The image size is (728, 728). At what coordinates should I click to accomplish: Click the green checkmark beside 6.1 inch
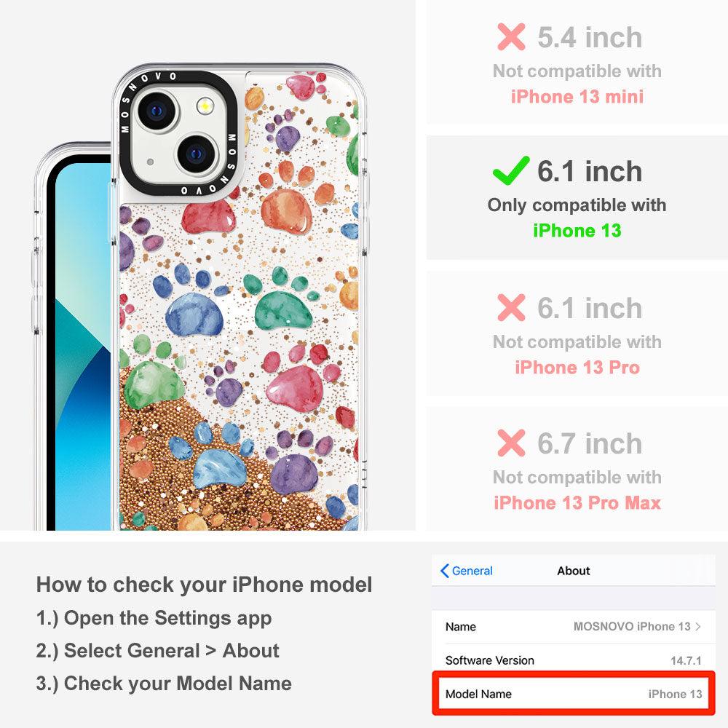[x=511, y=170]
